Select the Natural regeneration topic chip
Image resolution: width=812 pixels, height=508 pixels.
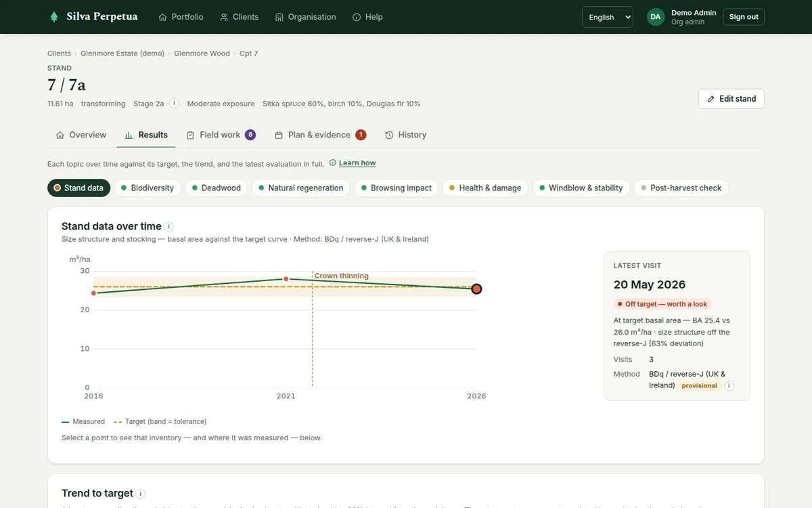301,188
